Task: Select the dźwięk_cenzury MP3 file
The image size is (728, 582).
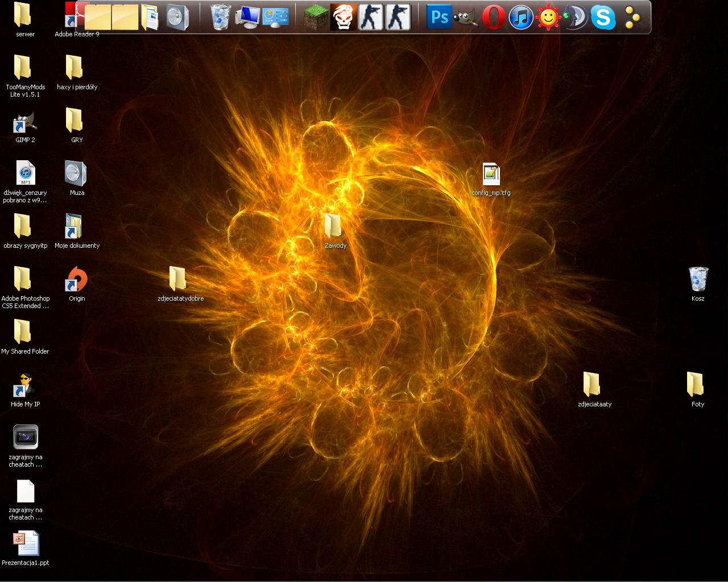Action: [25, 182]
